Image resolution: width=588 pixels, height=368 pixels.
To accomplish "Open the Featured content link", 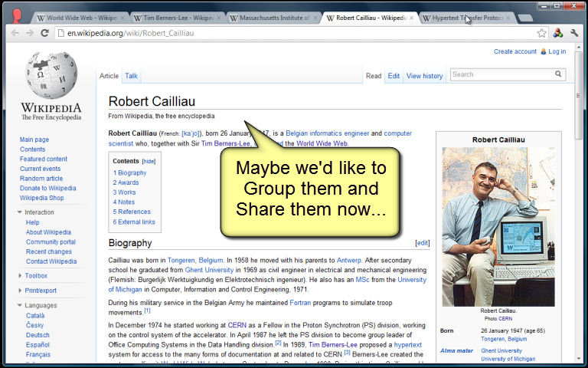I will tap(44, 159).
